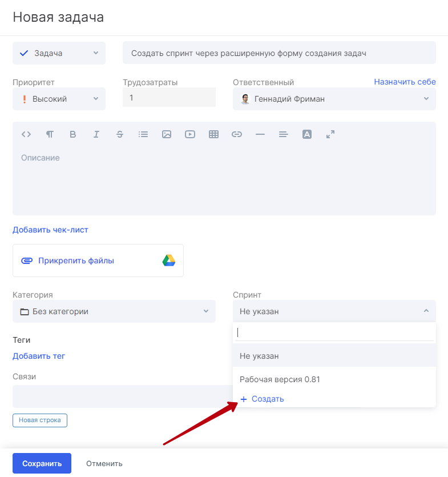Focus the Трудозатраты input field

(169, 97)
